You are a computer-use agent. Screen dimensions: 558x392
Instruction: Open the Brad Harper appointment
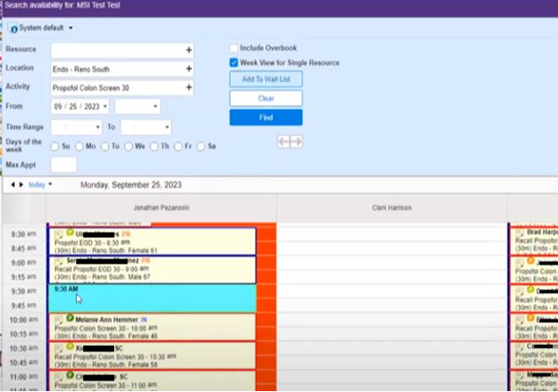534,241
